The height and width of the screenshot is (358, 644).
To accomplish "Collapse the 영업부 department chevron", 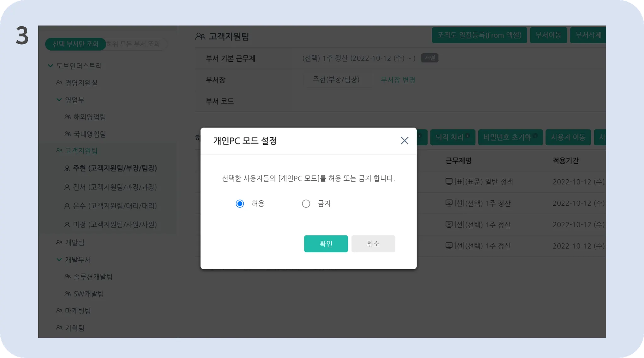I will coord(59,100).
